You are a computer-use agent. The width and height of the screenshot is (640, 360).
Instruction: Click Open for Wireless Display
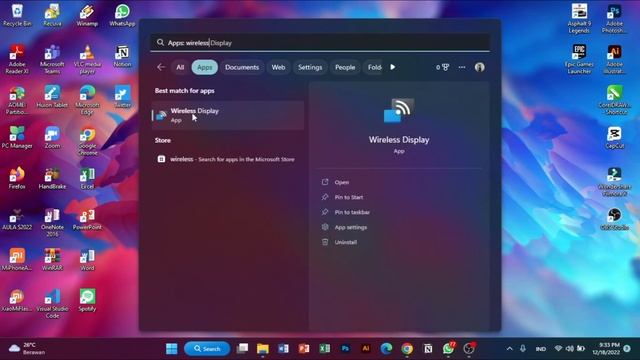click(x=342, y=182)
